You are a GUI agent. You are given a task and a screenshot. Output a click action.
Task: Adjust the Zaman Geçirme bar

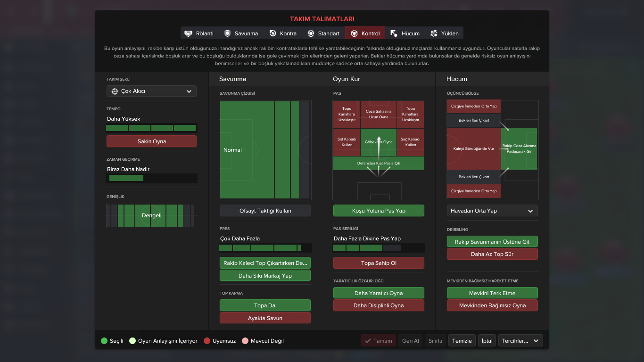(x=151, y=178)
